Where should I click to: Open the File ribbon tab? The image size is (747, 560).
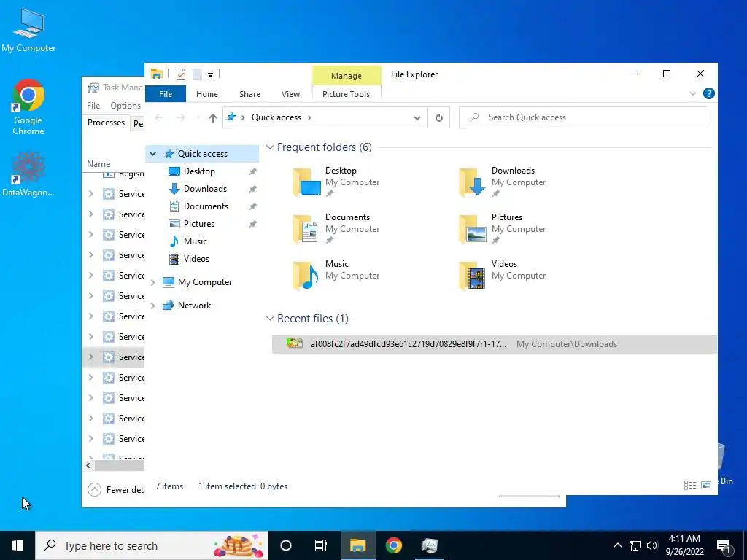click(166, 94)
